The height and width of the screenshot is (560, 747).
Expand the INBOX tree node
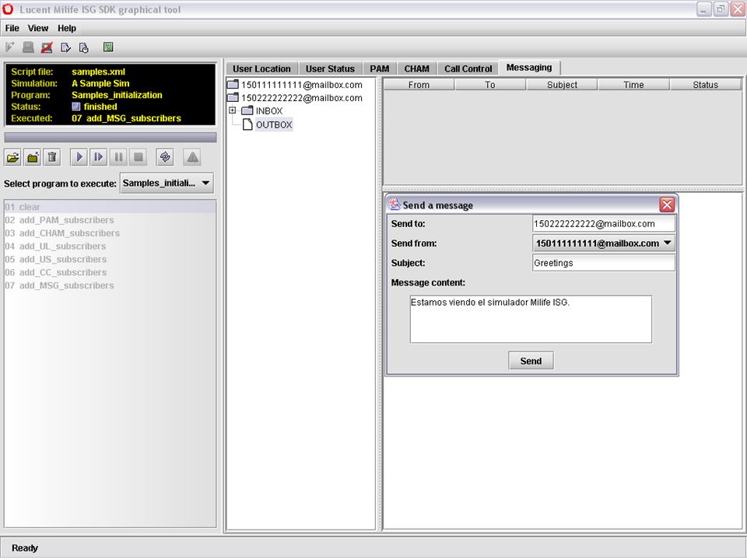tap(233, 110)
